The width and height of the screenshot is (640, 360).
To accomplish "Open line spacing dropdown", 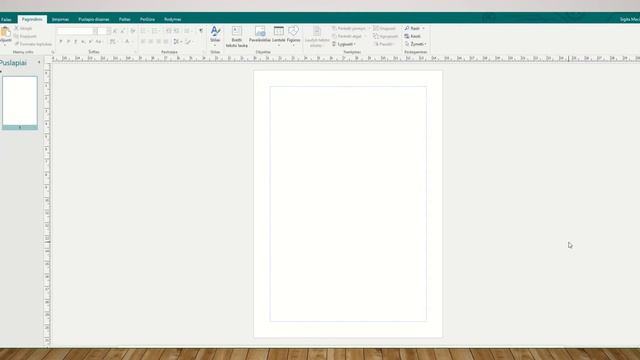I will click(177, 42).
